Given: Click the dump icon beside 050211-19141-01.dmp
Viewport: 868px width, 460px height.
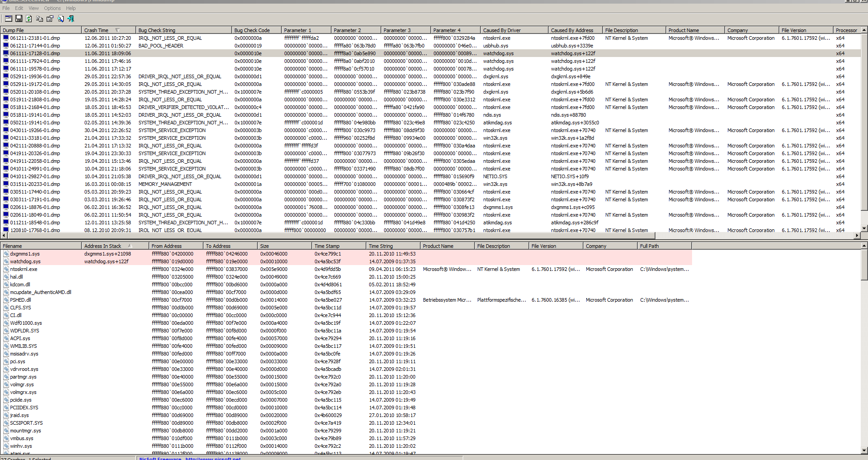Looking at the screenshot, I should [x=6, y=123].
